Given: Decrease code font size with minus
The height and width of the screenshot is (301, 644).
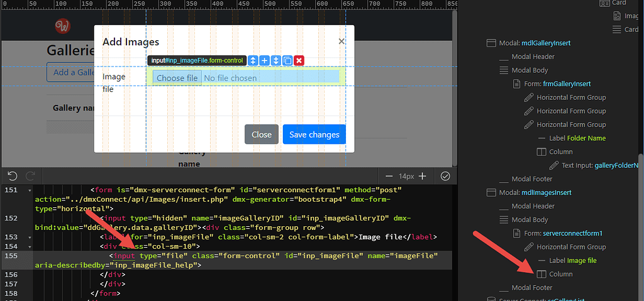Looking at the screenshot, I should tap(389, 177).
